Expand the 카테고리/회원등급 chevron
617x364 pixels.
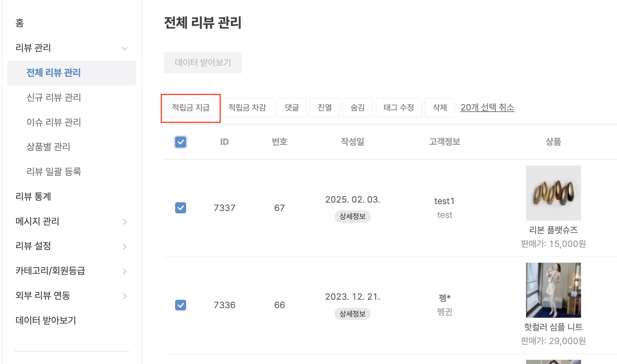[124, 271]
